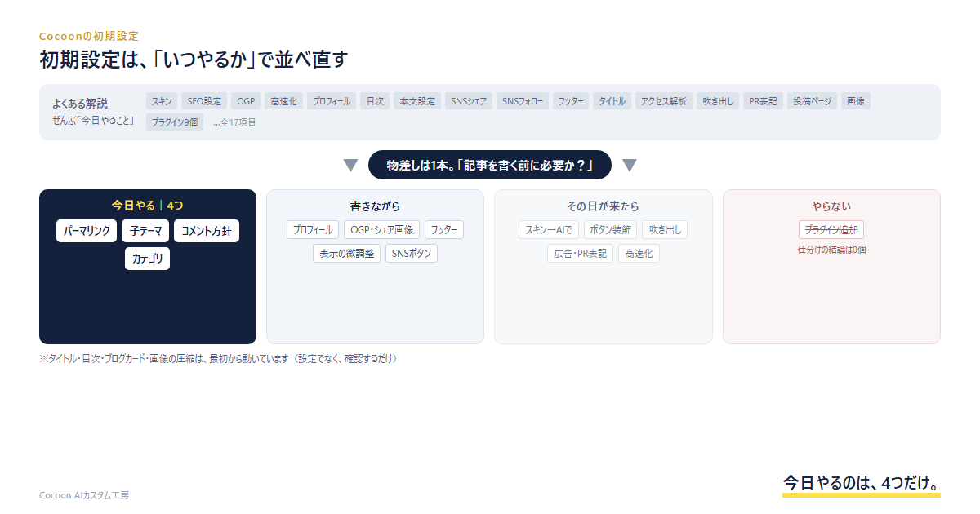
Task: Click the タイトル tag
Action: (x=612, y=101)
